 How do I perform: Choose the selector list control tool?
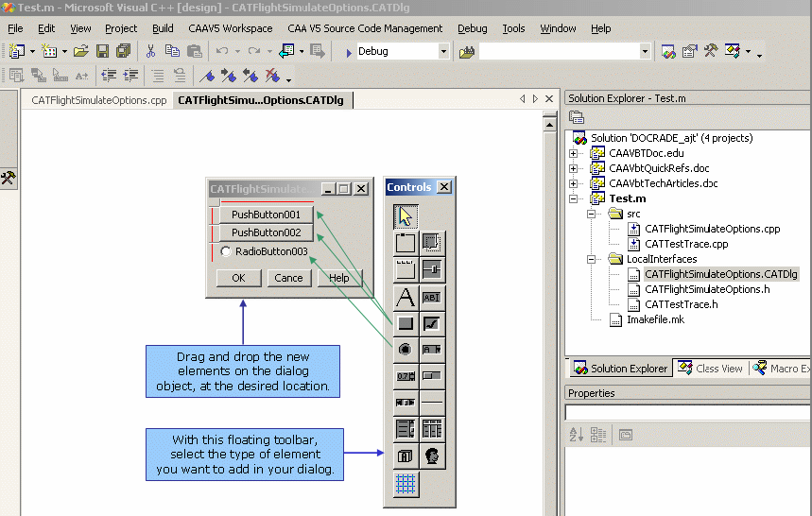tap(406, 429)
